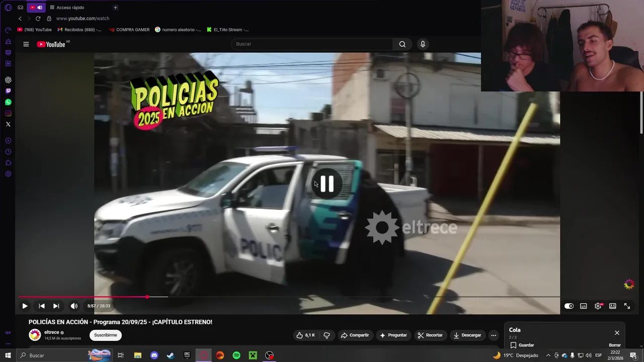Click the Descargar download button

click(467, 335)
